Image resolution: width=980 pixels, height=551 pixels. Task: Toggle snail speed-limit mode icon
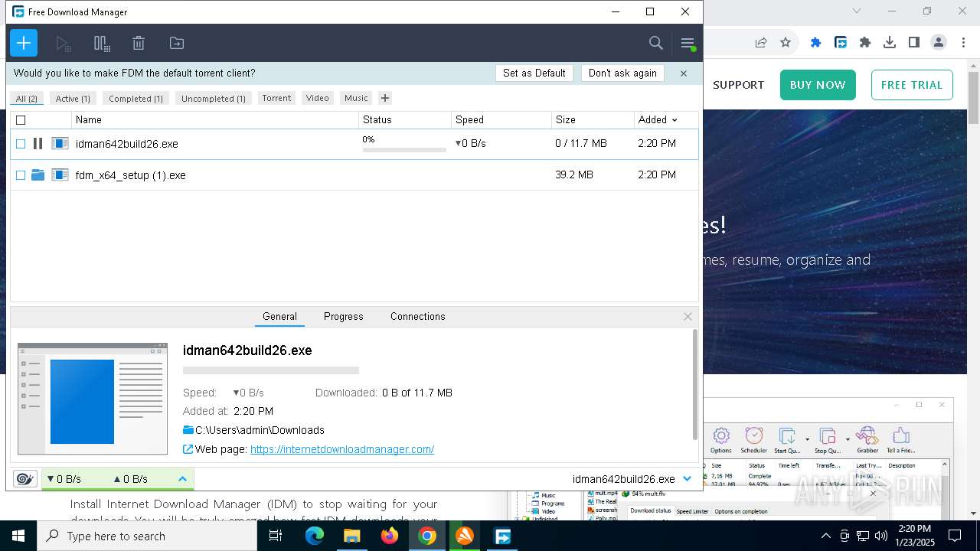point(25,479)
